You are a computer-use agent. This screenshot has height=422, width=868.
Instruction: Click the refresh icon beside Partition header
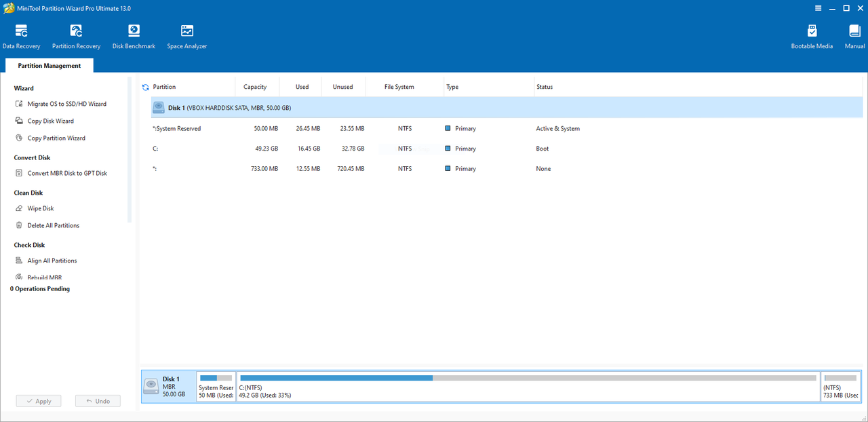pos(145,87)
